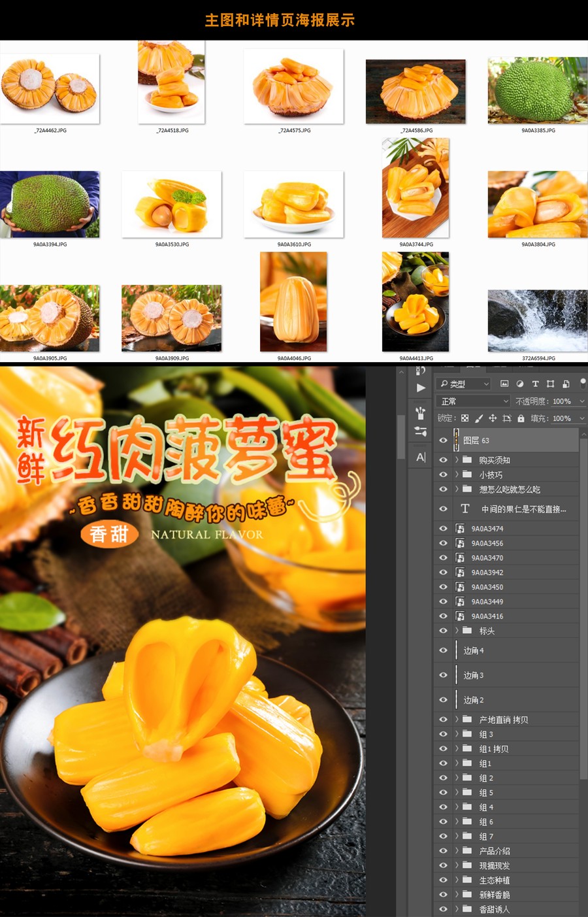This screenshot has height=917, width=588.
Task: Open the Character panel A icon
Action: click(421, 457)
